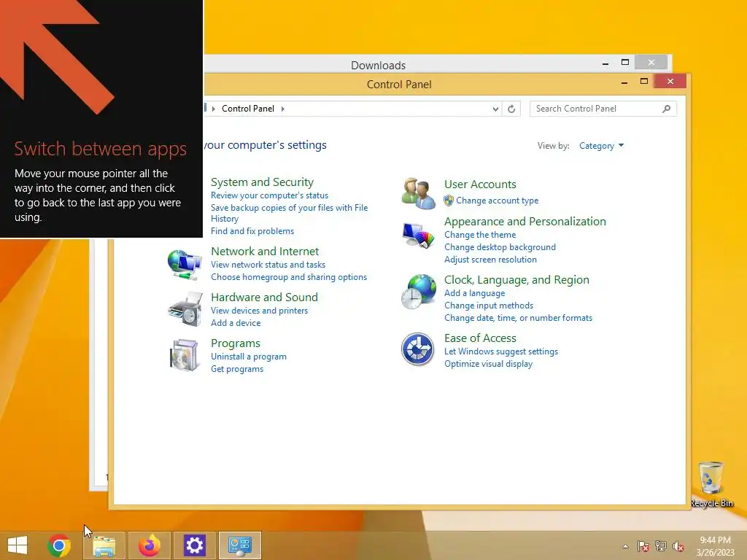747x560 pixels.
Task: Click the taskbar clock showing 9:44 PM
Action: click(x=715, y=546)
